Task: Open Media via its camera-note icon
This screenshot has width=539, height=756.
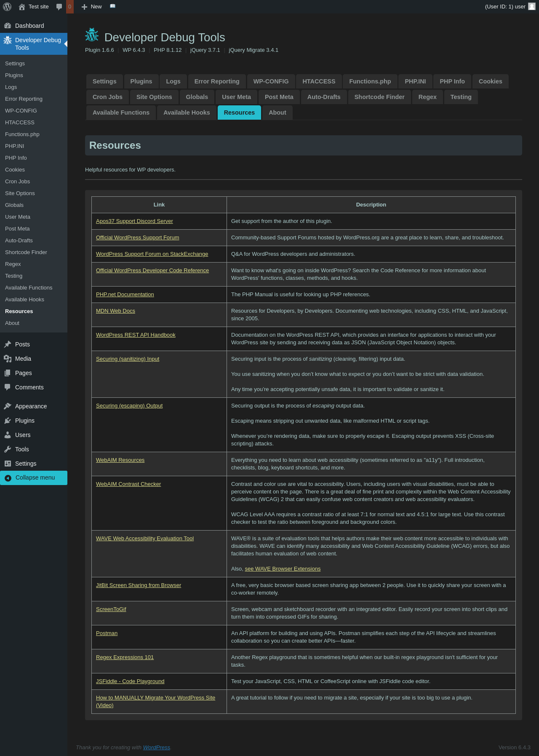Action: (8, 359)
